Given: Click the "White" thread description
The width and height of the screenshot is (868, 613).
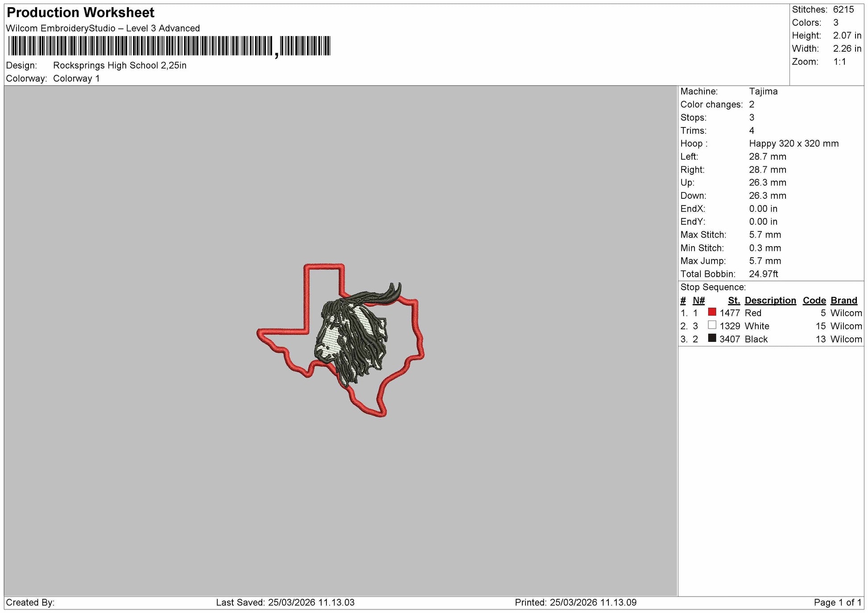Looking at the screenshot, I should pos(757,326).
